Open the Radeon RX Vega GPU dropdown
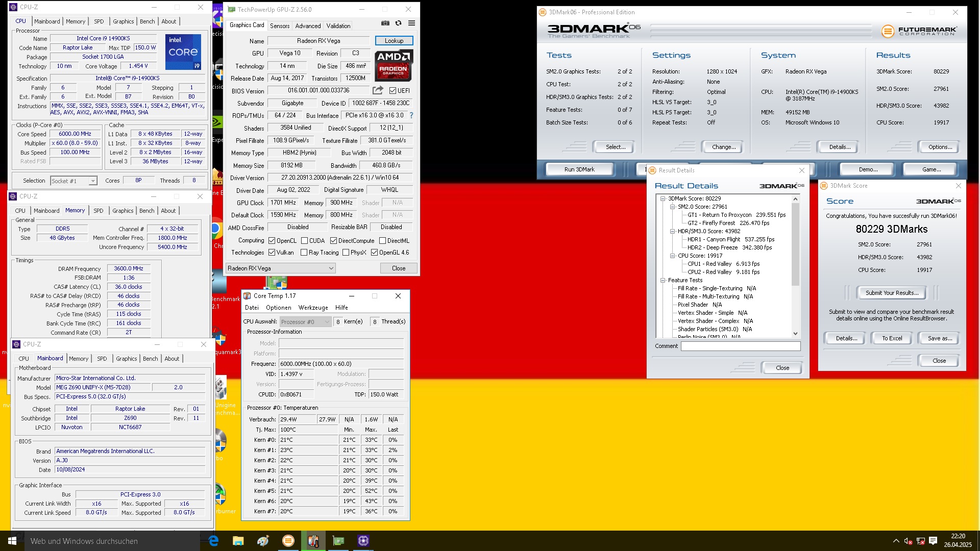 coord(280,268)
